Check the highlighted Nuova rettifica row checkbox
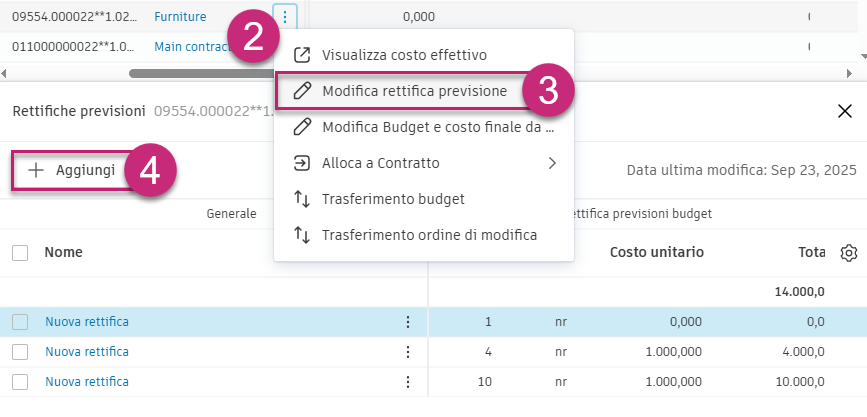This screenshot has height=417, width=867. (20, 322)
